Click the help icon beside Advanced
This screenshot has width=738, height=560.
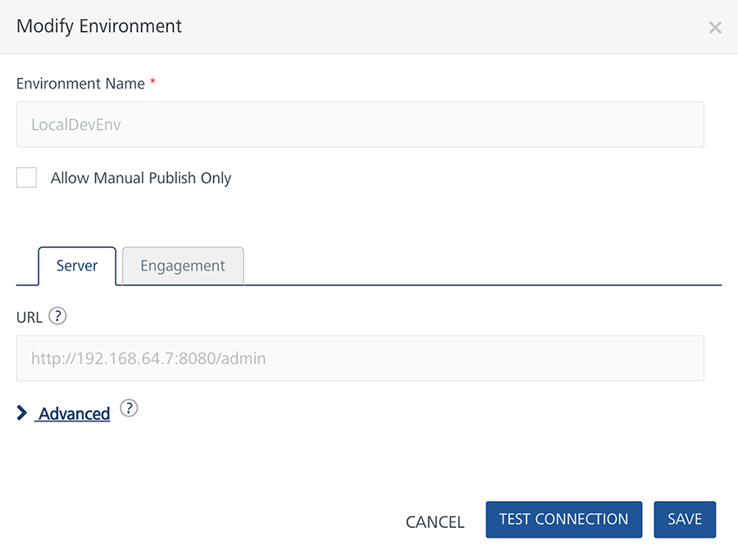click(129, 408)
